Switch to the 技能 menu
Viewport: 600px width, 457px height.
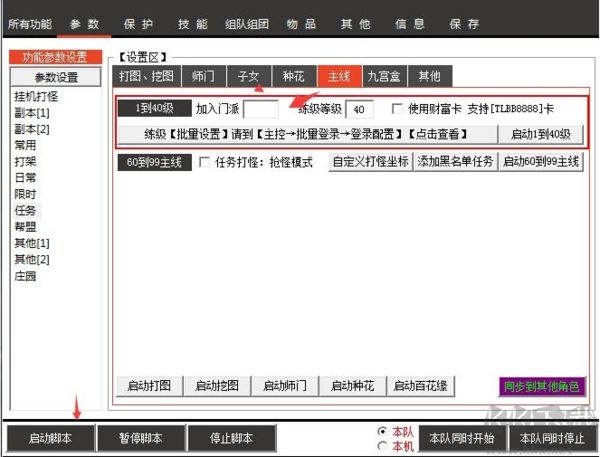(192, 21)
